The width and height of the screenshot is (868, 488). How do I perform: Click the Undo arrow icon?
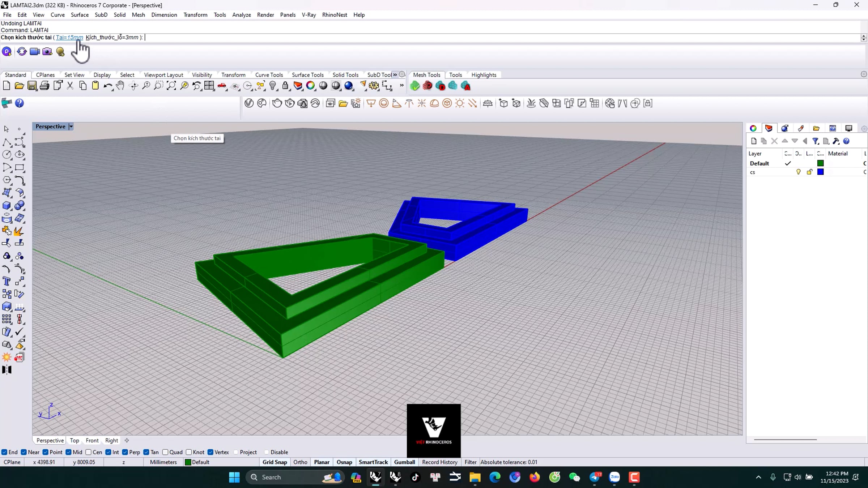coord(107,86)
